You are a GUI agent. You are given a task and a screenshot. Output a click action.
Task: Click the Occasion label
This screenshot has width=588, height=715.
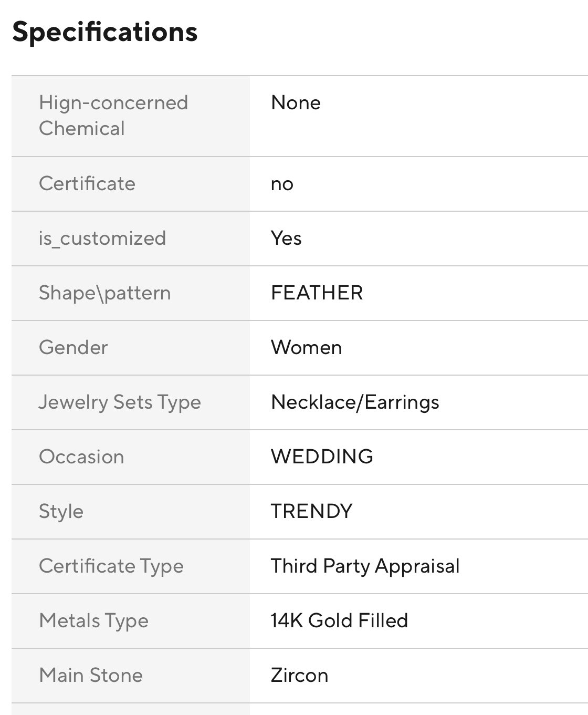coord(81,457)
